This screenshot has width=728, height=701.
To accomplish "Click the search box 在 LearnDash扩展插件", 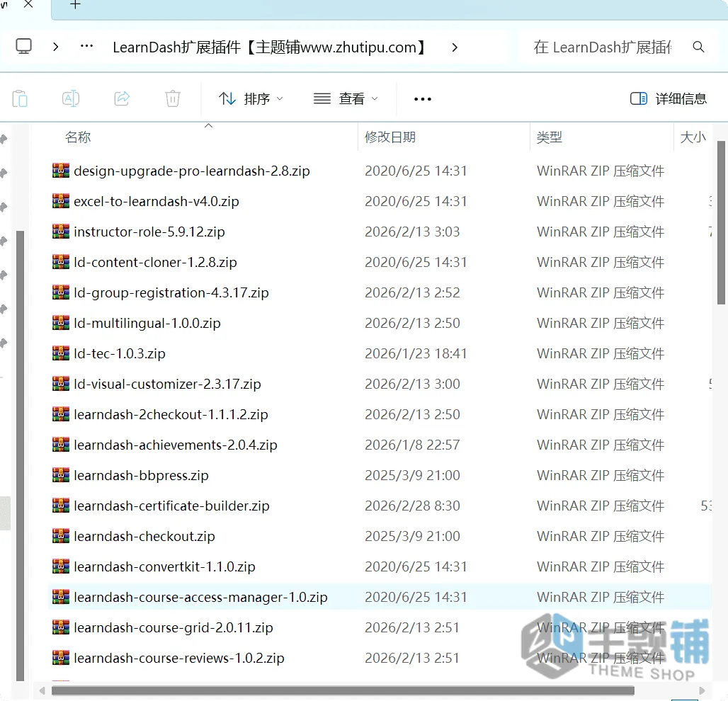I will point(602,47).
